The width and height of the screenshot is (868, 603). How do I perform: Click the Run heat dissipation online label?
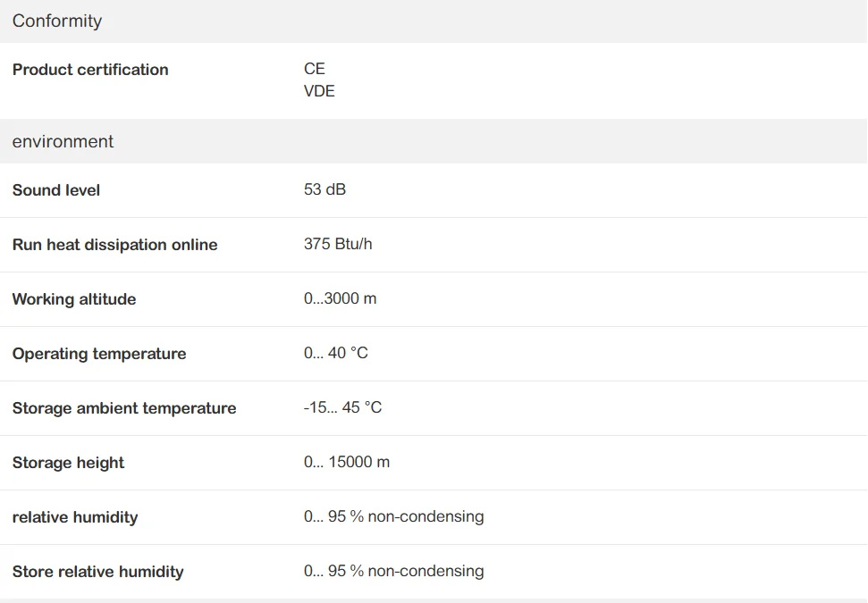pyautogui.click(x=114, y=245)
